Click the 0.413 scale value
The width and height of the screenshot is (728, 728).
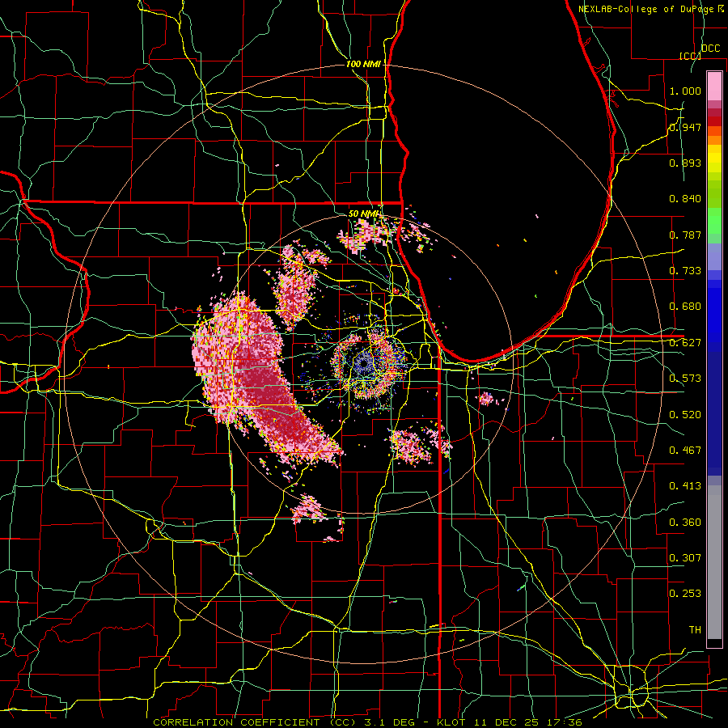pos(685,486)
